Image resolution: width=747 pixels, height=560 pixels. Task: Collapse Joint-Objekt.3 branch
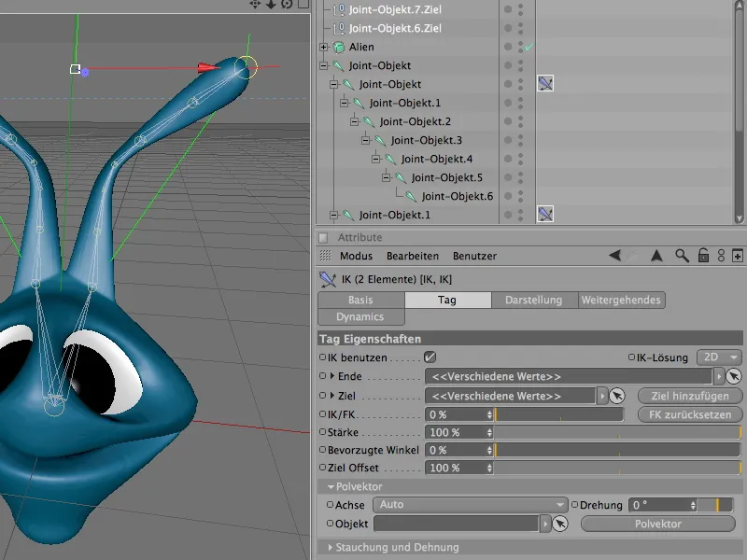tap(365, 140)
